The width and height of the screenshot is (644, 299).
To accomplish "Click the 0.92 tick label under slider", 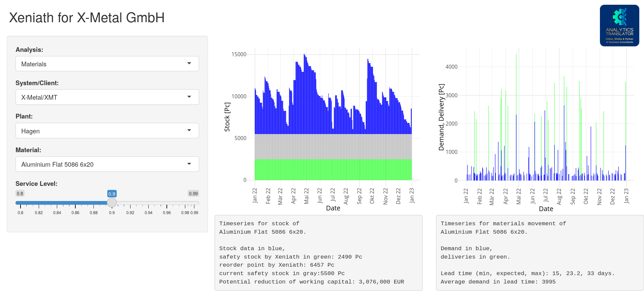I will click(130, 213).
